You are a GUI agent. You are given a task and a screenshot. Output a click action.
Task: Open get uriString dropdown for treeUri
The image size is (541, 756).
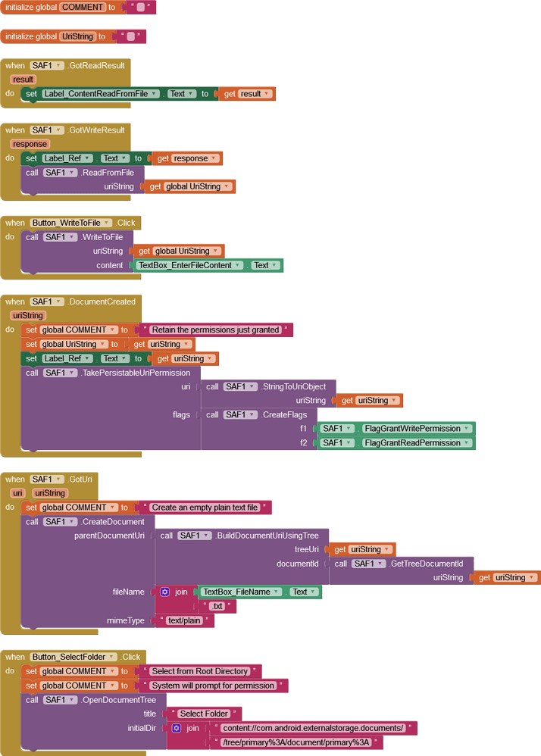click(371, 550)
